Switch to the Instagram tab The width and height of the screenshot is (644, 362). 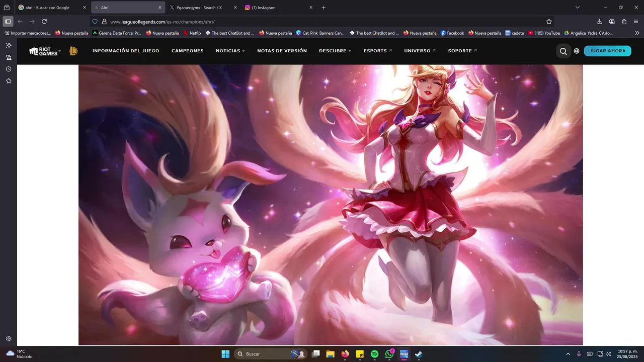point(279,8)
